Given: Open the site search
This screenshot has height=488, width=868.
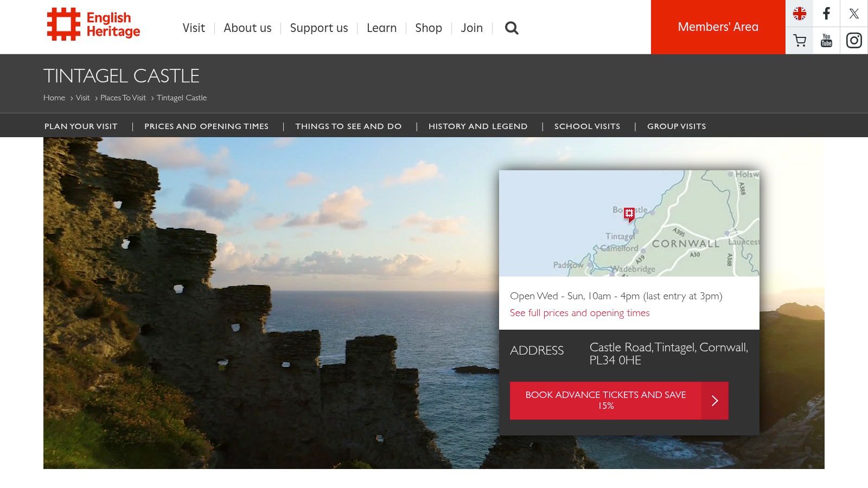Looking at the screenshot, I should [x=510, y=28].
